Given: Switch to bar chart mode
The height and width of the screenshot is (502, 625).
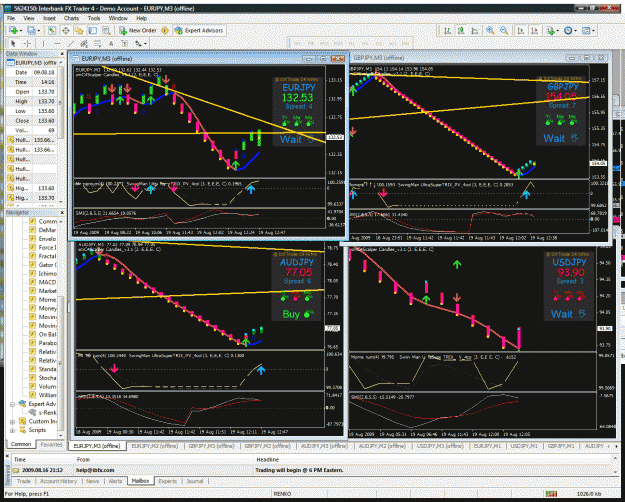Looking at the screenshot, I should [x=448, y=31].
